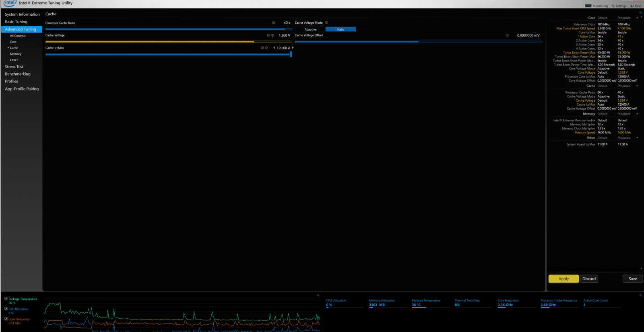The width and height of the screenshot is (644, 332).
Task: Select All Controls under Advanced Tuning
Action: [18, 36]
